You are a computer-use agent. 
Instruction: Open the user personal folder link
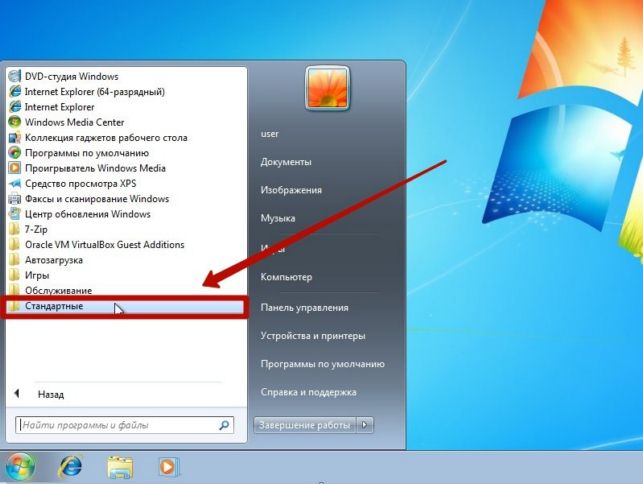point(269,134)
